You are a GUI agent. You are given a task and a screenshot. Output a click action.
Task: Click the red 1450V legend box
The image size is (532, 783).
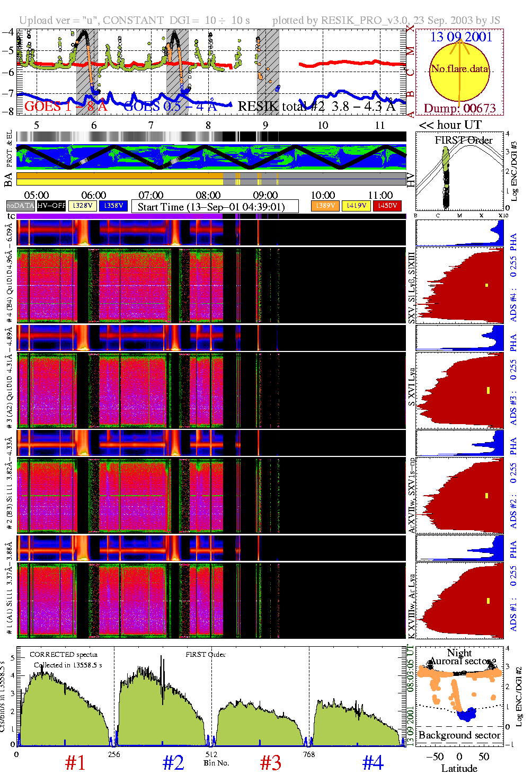pyautogui.click(x=387, y=206)
